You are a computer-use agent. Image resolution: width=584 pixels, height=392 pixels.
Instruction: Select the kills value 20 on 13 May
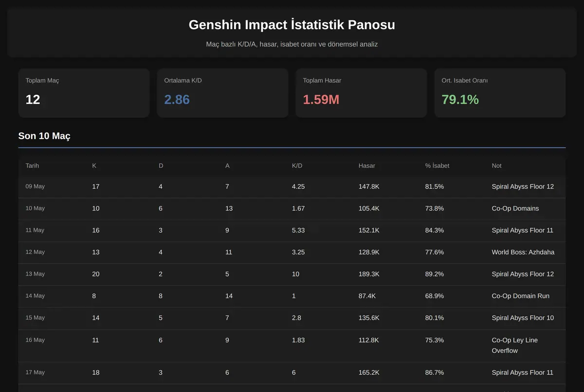(96, 274)
